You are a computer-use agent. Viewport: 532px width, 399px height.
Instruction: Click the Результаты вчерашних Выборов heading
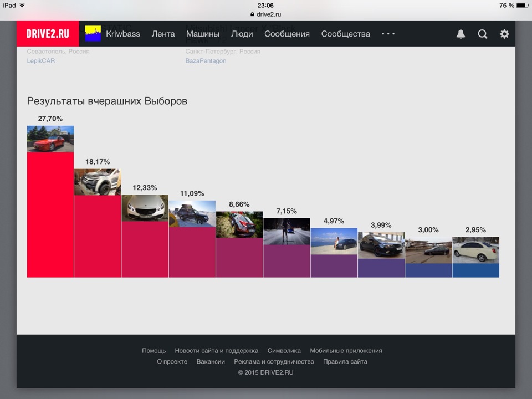click(x=107, y=101)
